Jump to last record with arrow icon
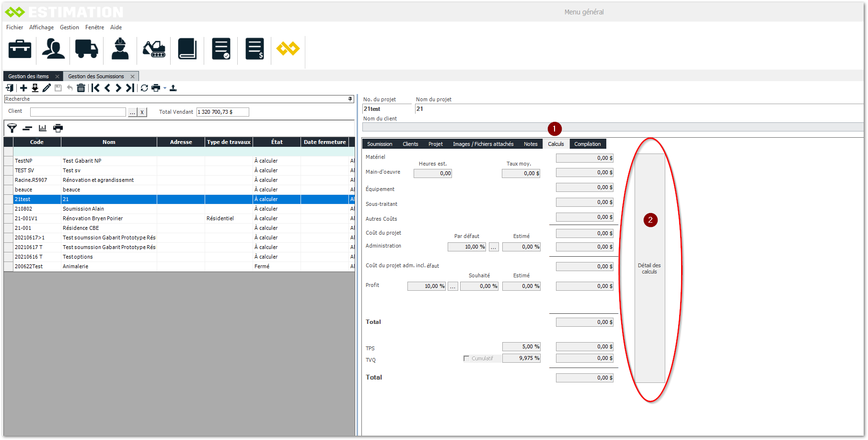 [130, 88]
